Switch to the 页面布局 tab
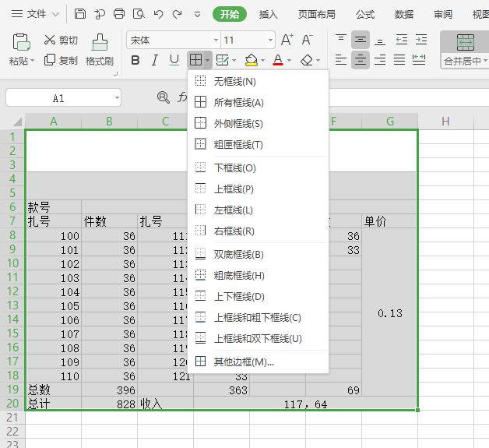489x448 pixels. (317, 14)
